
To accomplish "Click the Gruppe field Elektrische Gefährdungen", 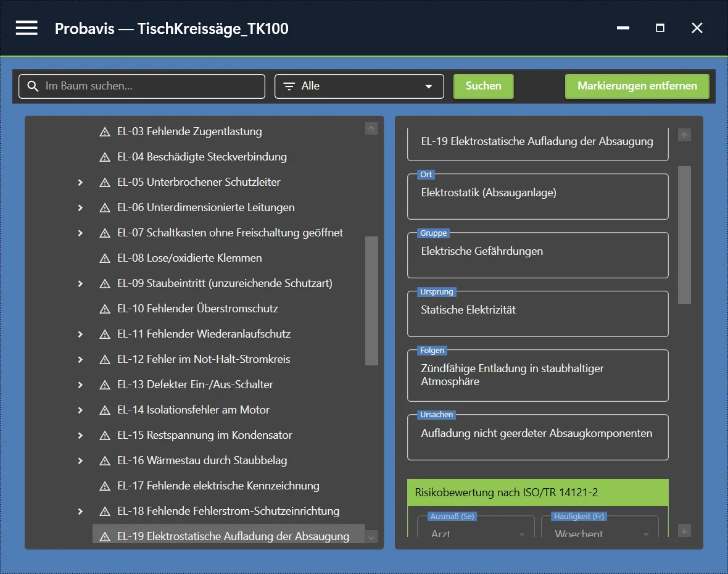I will pos(537,255).
